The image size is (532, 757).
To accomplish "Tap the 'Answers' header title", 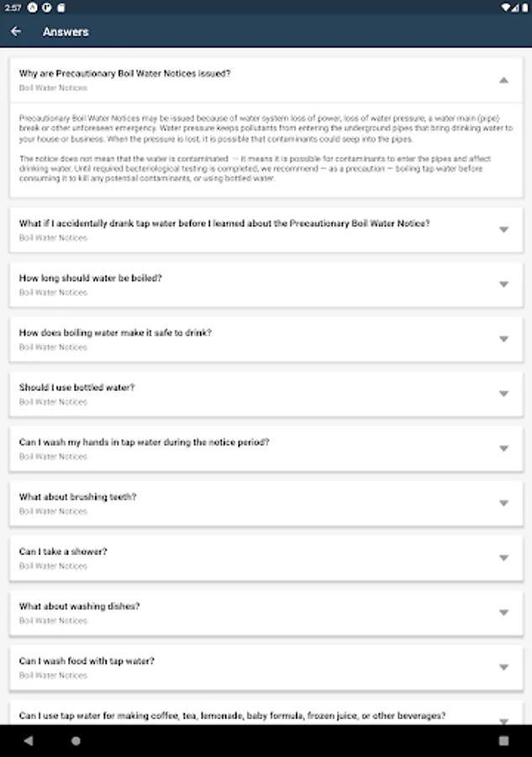I will point(66,32).
